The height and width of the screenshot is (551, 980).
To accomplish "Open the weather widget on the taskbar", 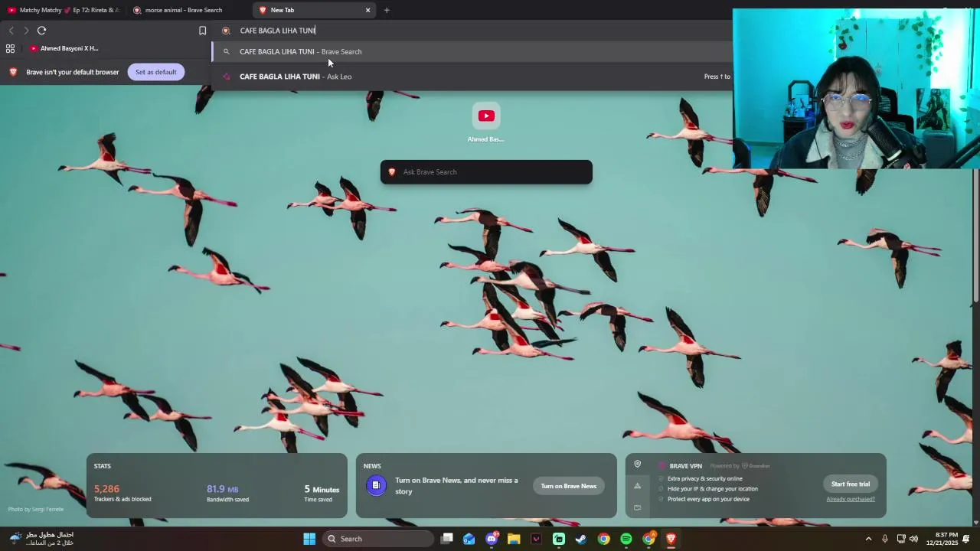I will [x=42, y=539].
